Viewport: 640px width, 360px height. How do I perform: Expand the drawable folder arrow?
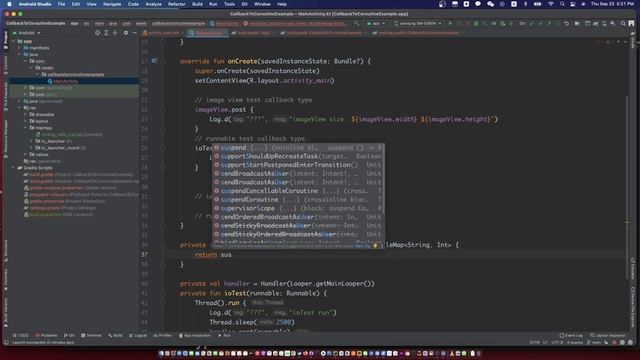25,115
